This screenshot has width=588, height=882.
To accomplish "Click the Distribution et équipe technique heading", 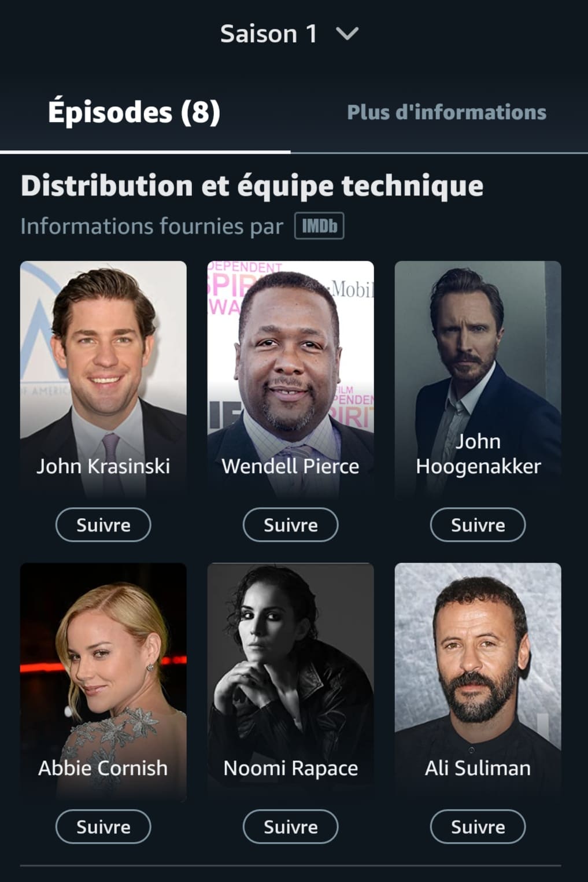I will (x=252, y=186).
